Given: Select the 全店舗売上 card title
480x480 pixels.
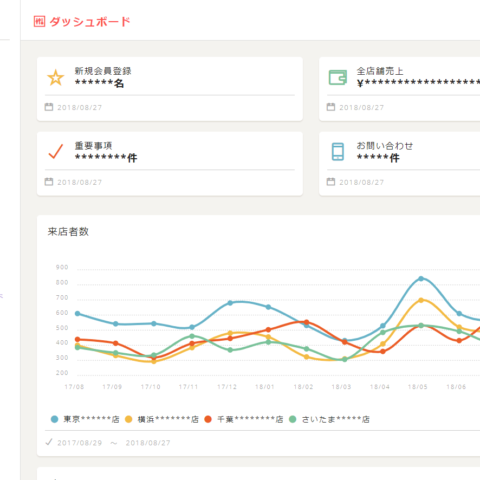Looking at the screenshot, I should pyautogui.click(x=380, y=71).
